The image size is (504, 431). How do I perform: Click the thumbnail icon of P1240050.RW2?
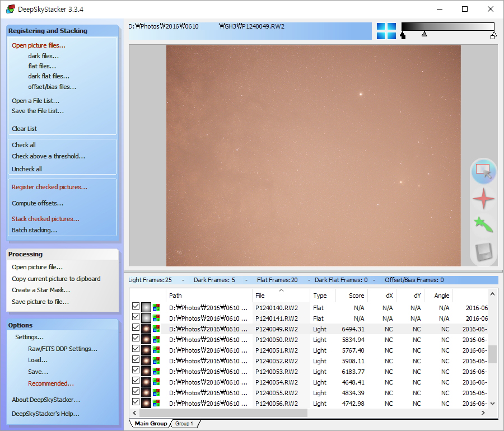click(x=146, y=339)
